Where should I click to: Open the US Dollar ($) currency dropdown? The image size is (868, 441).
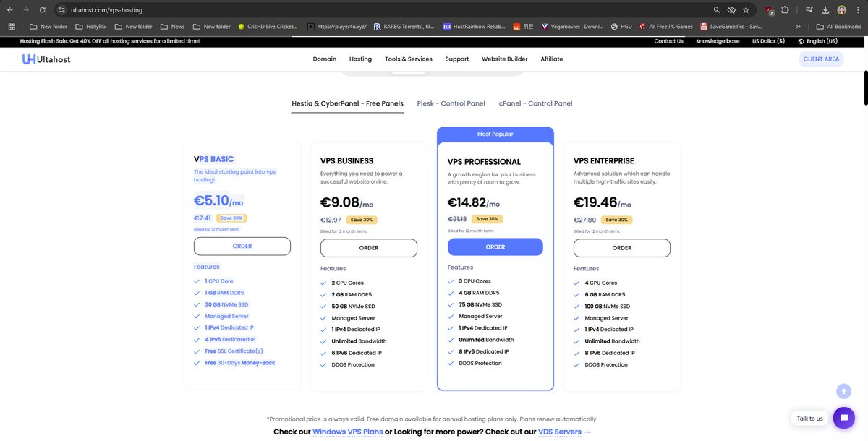tap(768, 41)
